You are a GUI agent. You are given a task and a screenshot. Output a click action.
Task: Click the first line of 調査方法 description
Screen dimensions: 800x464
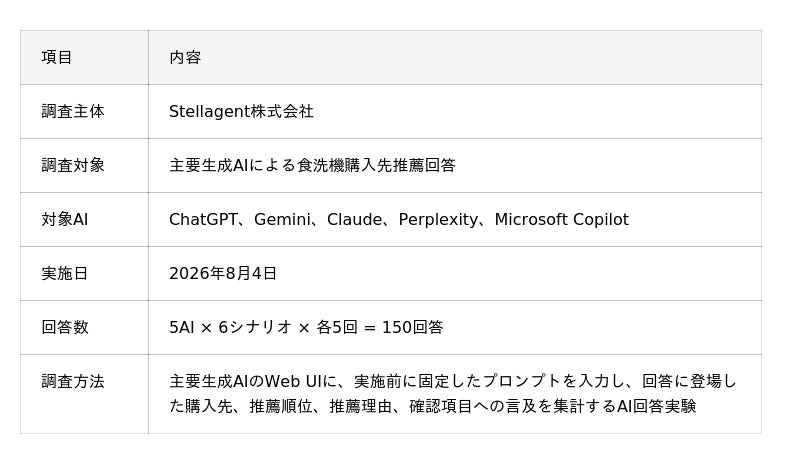click(x=453, y=381)
